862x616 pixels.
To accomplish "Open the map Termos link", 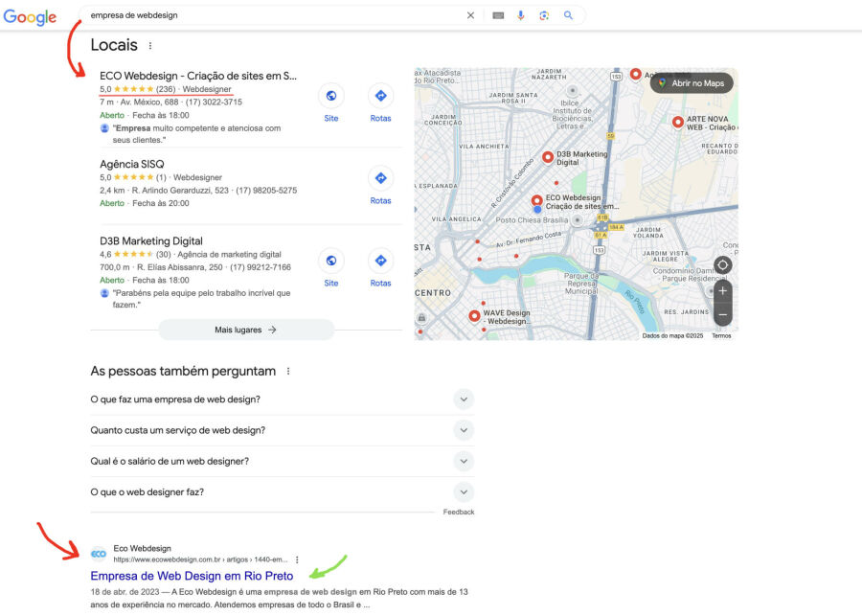I will click(x=721, y=335).
